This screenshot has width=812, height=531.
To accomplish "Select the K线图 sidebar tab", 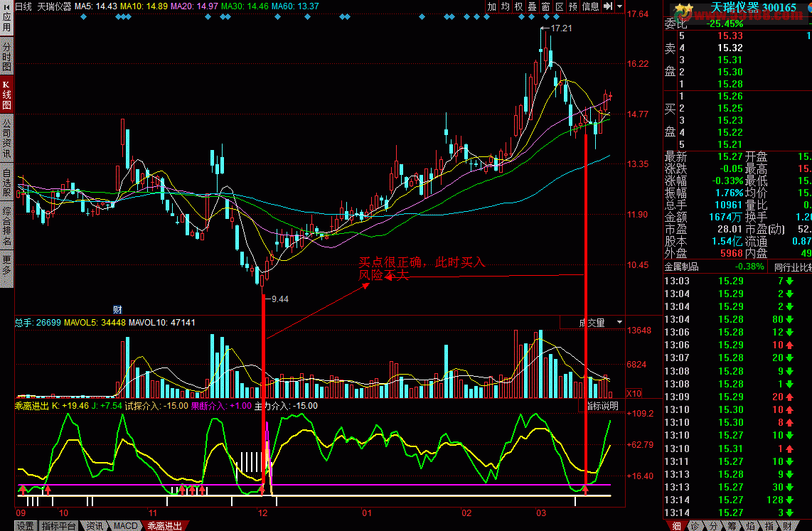I will click(6, 95).
